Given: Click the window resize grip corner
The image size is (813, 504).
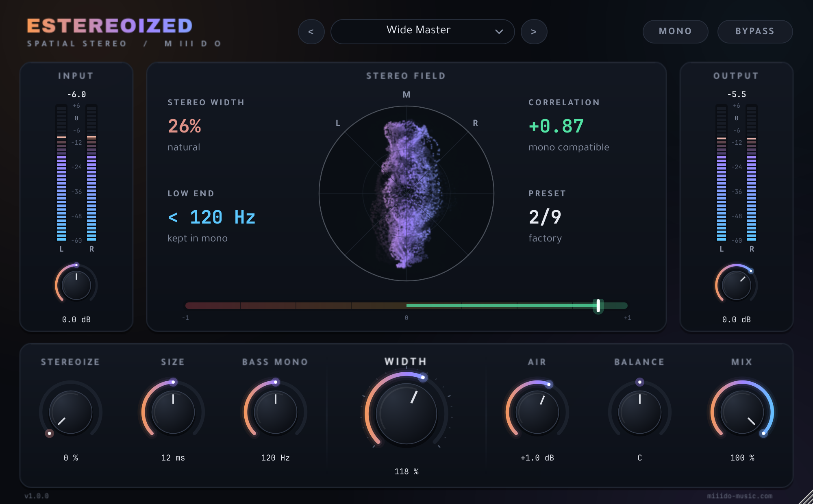Looking at the screenshot, I should pos(806,497).
